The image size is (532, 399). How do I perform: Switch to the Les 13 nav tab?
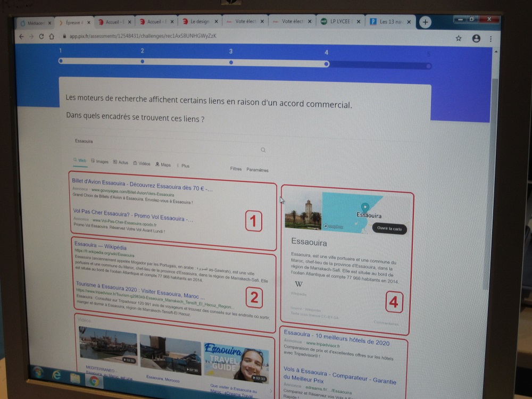pos(390,22)
